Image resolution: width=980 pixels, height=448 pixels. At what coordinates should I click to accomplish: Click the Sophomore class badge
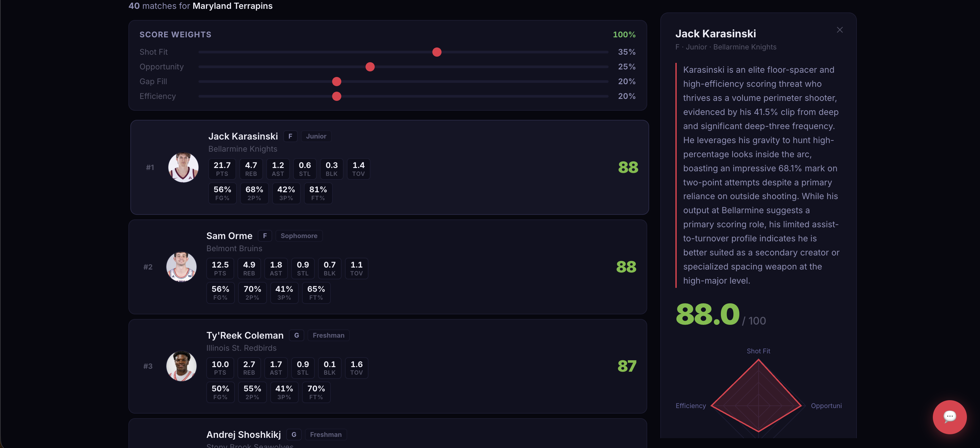click(x=299, y=236)
